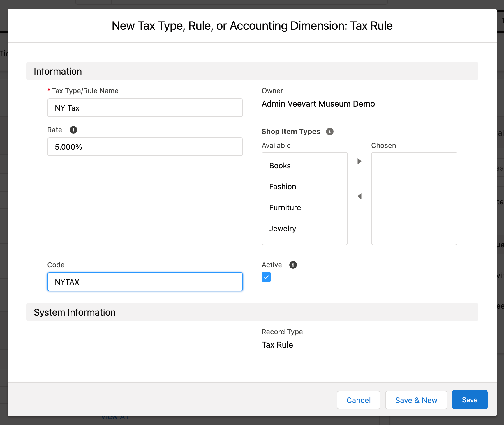Click the Tax Type/Rule Name field
This screenshot has width=504, height=425.
click(x=145, y=108)
